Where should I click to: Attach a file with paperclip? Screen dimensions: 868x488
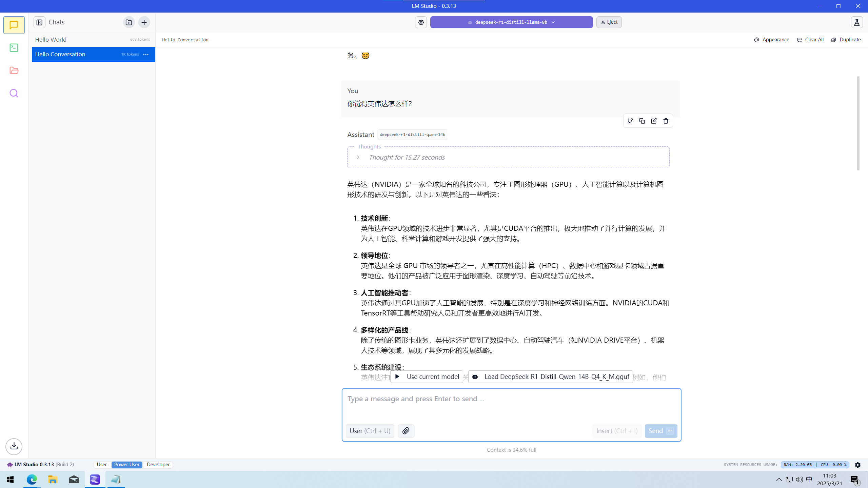406,431
